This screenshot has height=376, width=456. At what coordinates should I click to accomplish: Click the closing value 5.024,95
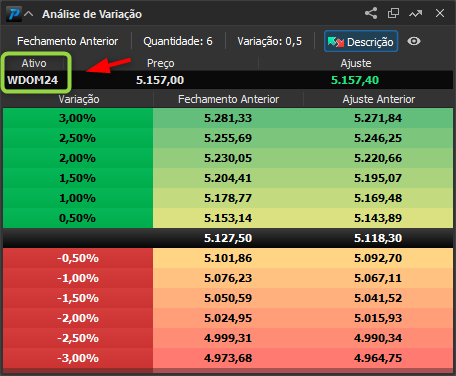point(228,318)
